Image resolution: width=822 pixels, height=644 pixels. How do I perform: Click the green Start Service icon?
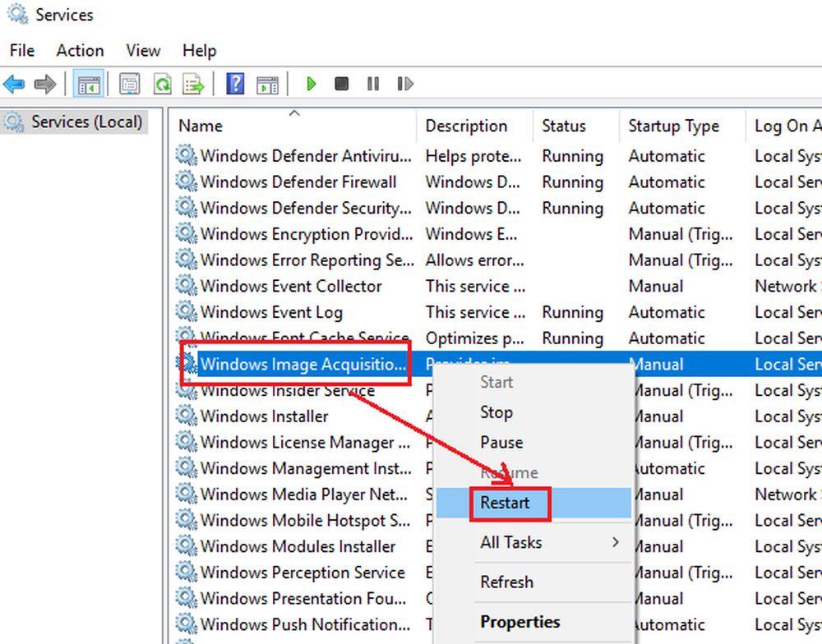pos(312,84)
